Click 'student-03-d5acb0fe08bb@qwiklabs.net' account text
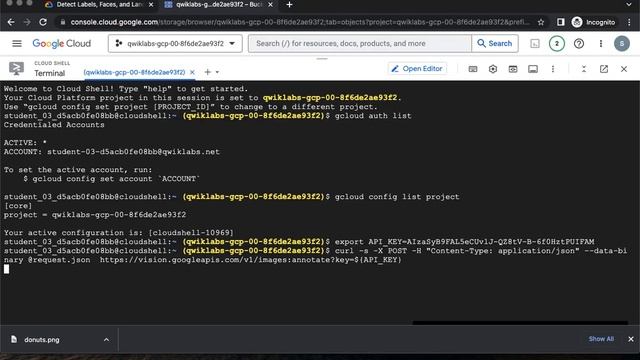The width and height of the screenshot is (640, 360). coord(133,152)
